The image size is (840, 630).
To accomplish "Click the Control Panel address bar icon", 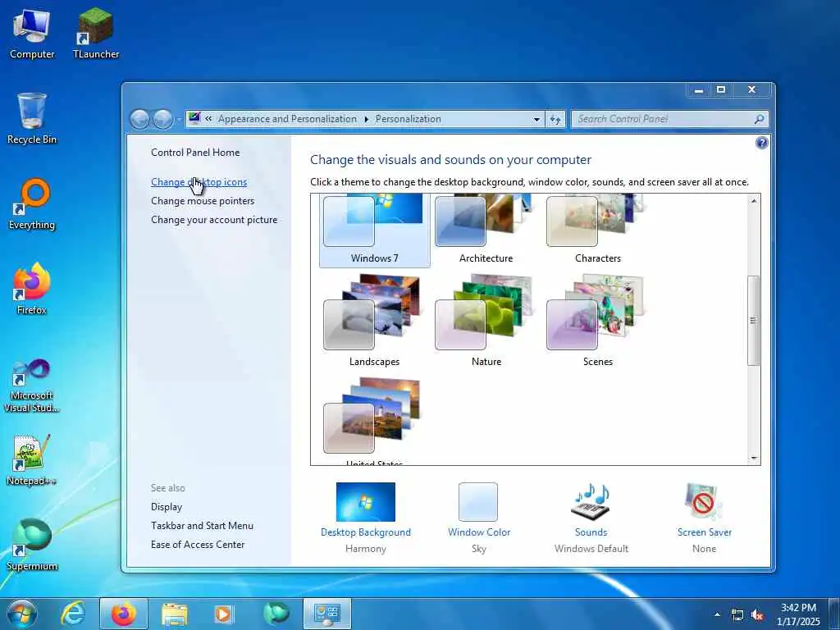I will (194, 118).
